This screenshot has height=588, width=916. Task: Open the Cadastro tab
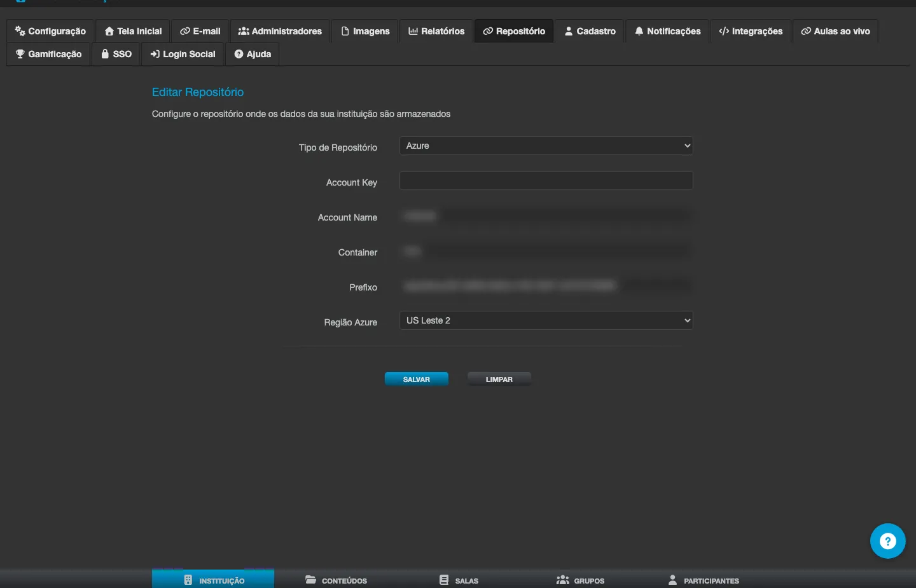coord(590,31)
